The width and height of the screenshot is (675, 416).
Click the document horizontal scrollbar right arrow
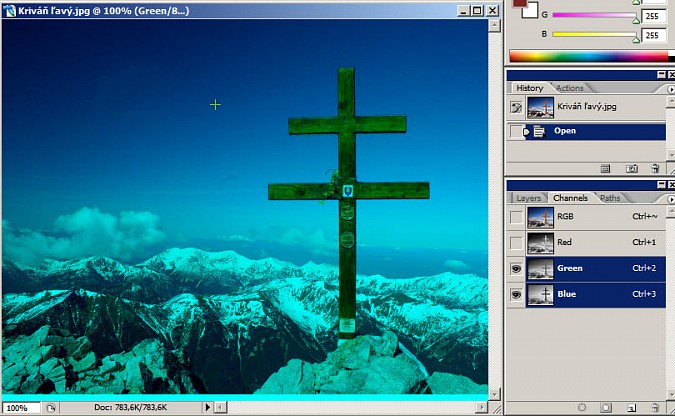click(481, 407)
